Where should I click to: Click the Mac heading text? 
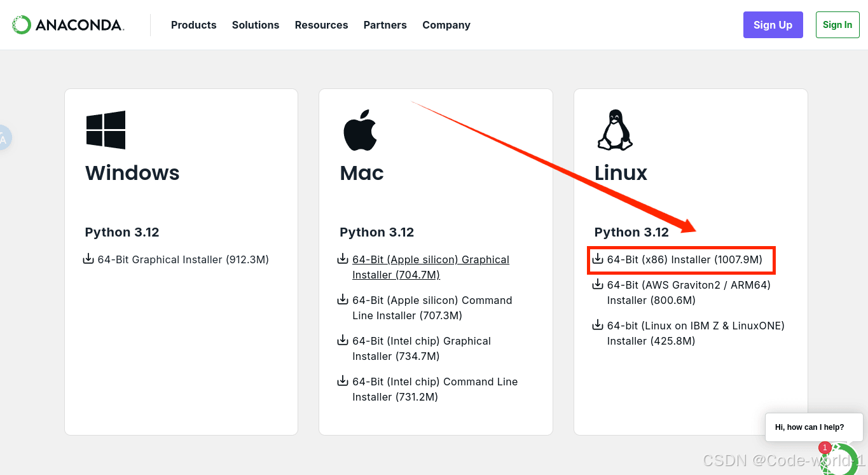362,173
